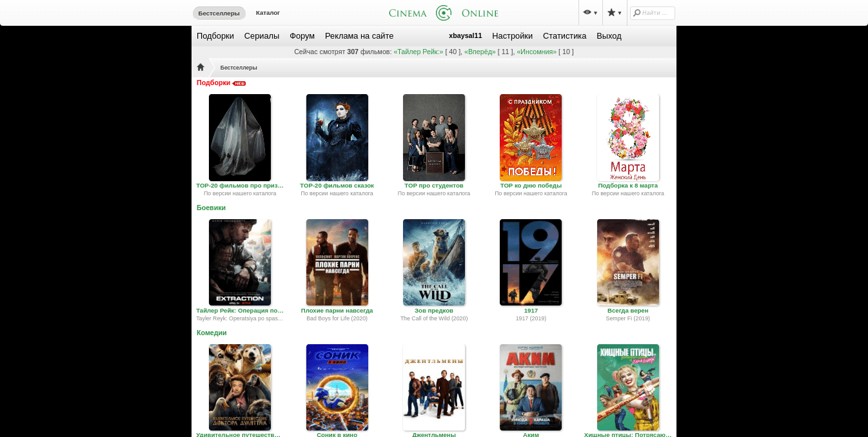The width and height of the screenshot is (868, 437).
Task: Open Доктор Дулиттл movie poster
Action: (x=240, y=387)
